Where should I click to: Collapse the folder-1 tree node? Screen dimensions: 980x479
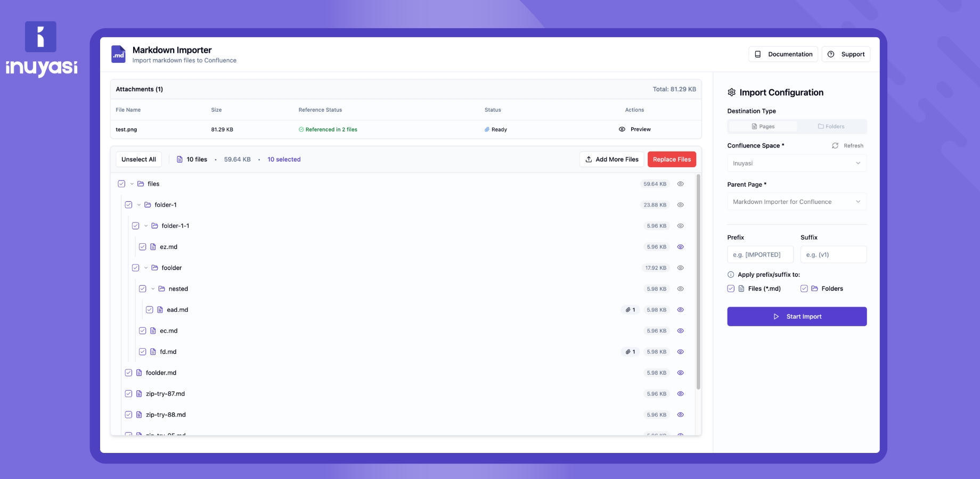(139, 205)
